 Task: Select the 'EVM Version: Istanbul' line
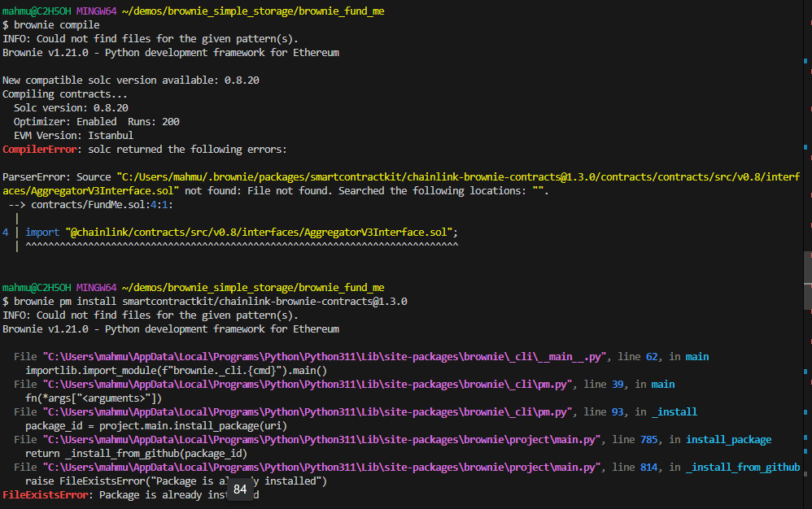(73, 136)
